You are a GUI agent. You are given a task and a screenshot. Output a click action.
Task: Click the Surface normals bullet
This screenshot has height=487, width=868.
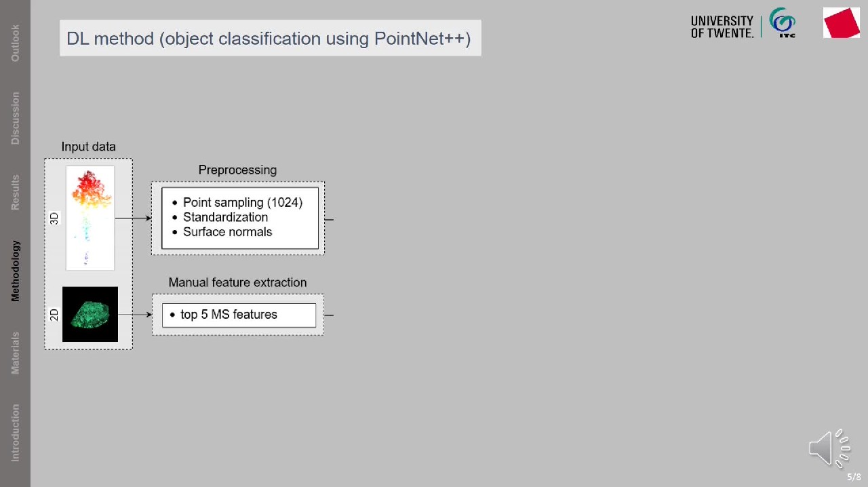227,232
